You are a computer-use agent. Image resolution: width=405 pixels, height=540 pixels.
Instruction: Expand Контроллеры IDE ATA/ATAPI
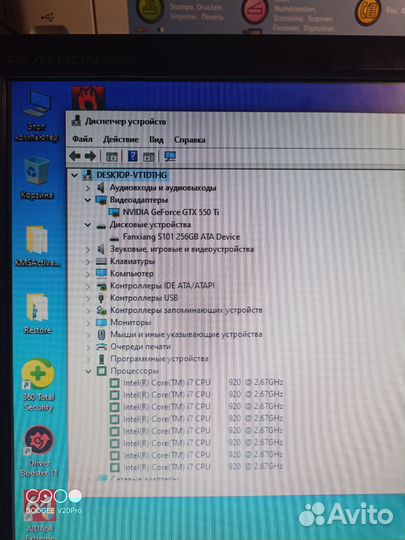click(x=87, y=286)
